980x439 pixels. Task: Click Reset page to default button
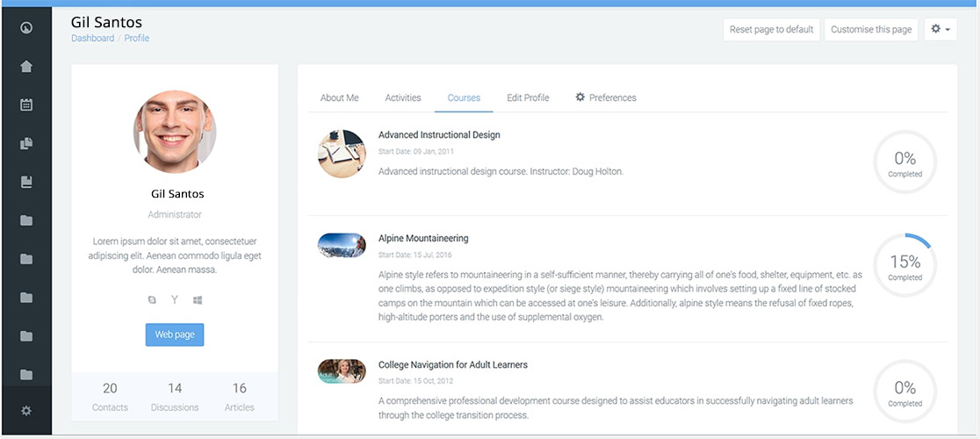771,29
